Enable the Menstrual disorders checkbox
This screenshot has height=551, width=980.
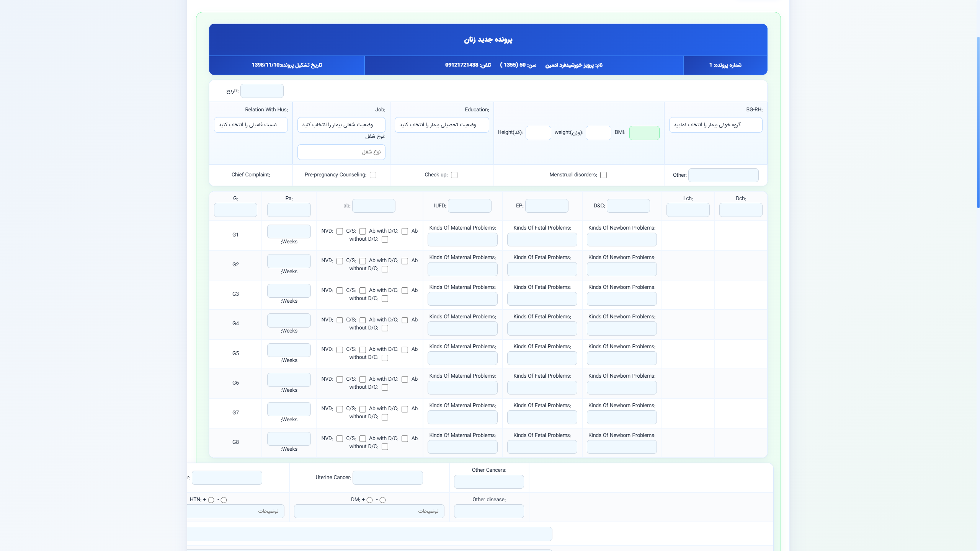(x=603, y=175)
